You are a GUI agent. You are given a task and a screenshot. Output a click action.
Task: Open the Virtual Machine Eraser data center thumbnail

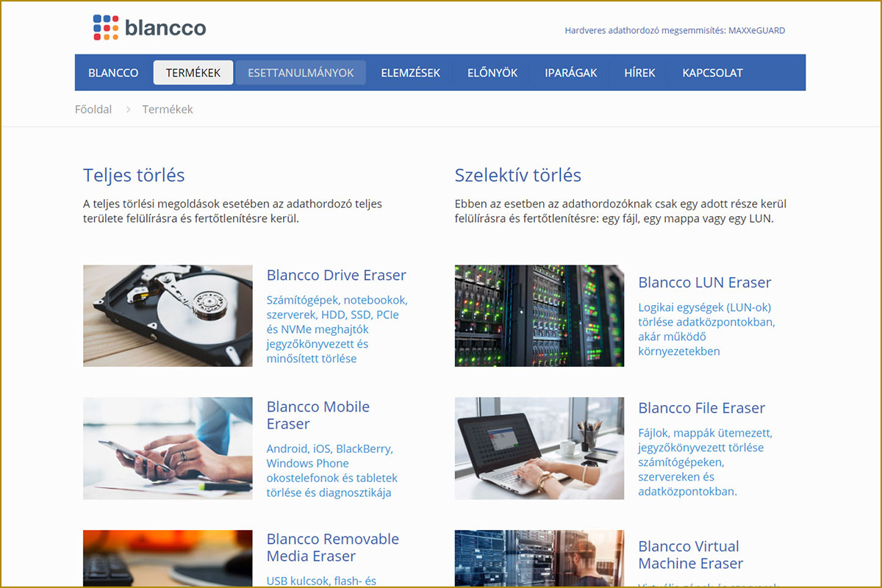[x=539, y=559]
